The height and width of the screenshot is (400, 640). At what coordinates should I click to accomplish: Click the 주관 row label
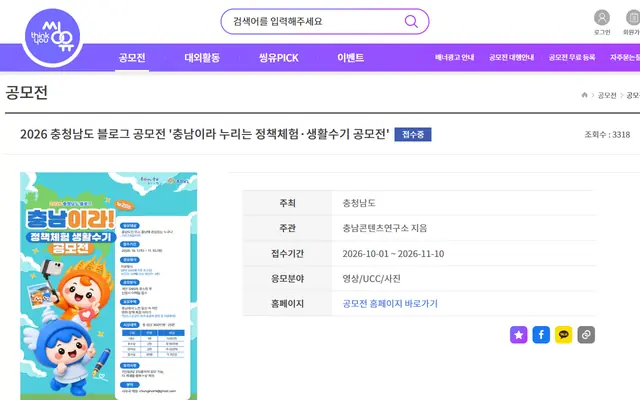click(x=287, y=228)
